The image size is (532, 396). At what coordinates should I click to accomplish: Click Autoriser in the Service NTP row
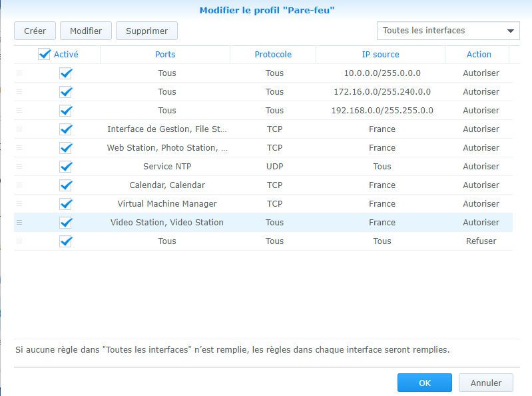[481, 167]
